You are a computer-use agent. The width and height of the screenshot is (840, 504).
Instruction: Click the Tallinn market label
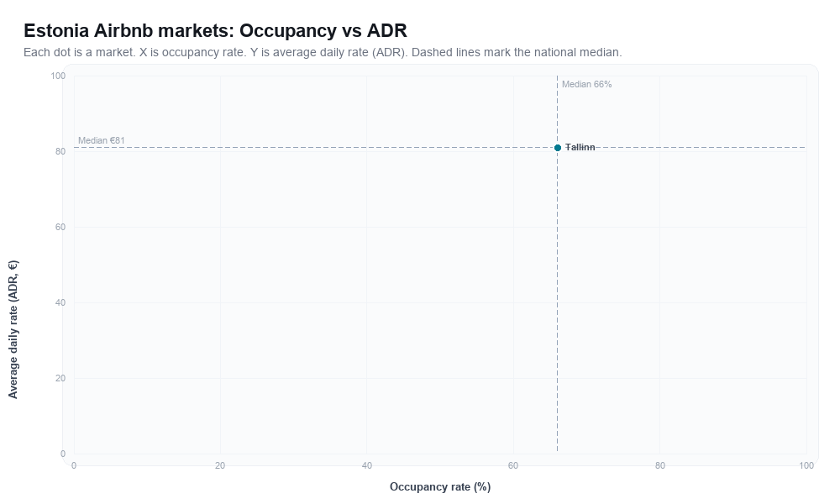(x=580, y=147)
